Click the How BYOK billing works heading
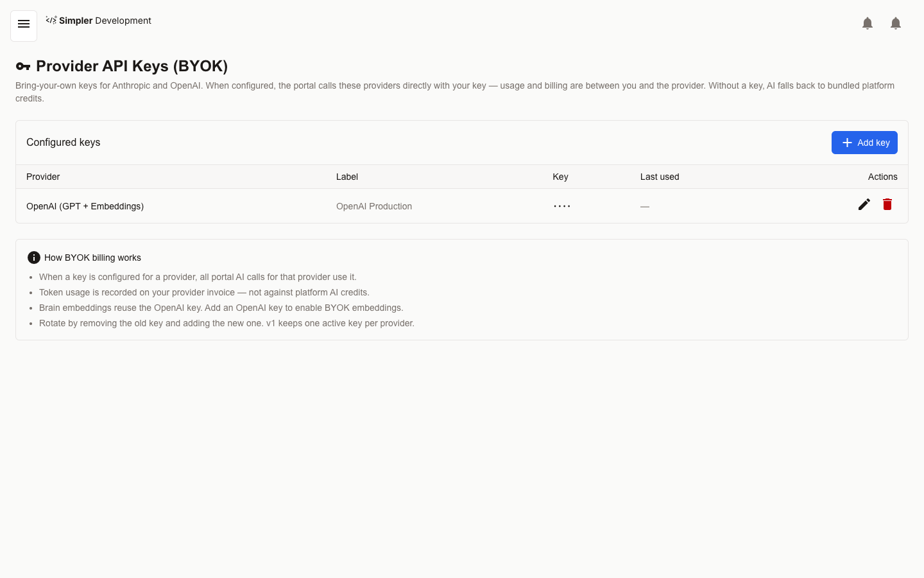Viewport: 924px width, 578px height. pos(92,258)
